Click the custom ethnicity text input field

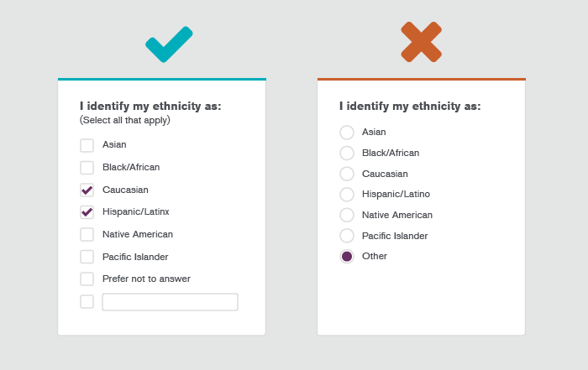coord(170,302)
